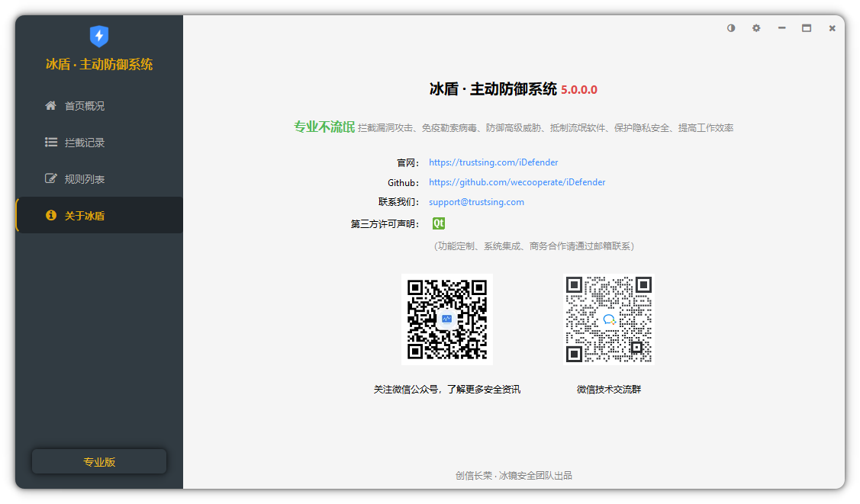Click the WeChat tech group QR code

pyautogui.click(x=609, y=319)
